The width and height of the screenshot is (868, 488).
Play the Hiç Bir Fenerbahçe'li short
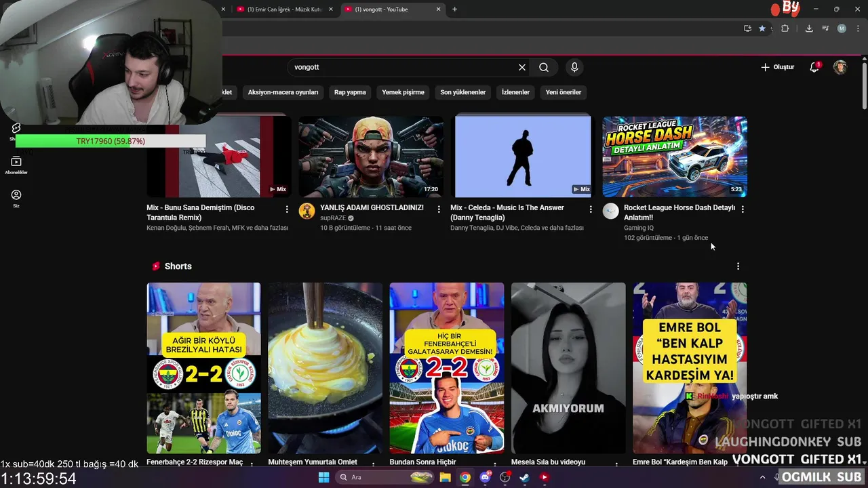tap(447, 368)
